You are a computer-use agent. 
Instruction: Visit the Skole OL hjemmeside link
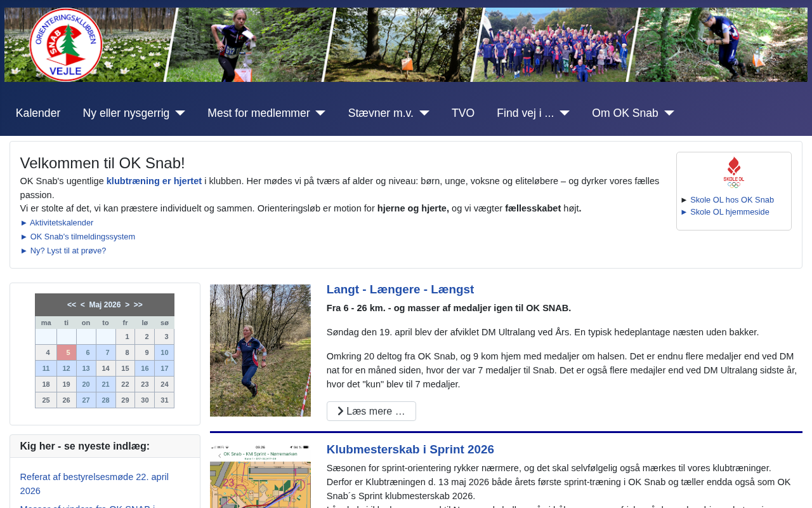click(x=730, y=212)
